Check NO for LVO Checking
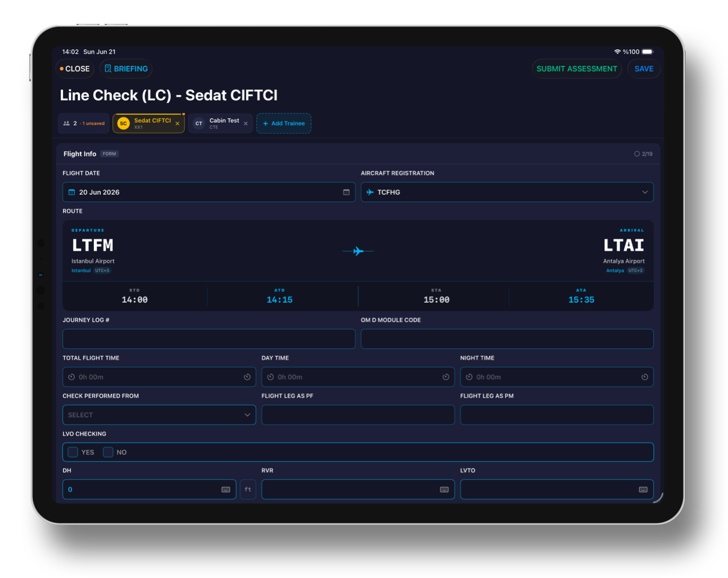Viewport: 728px width, 578px height. 108,452
